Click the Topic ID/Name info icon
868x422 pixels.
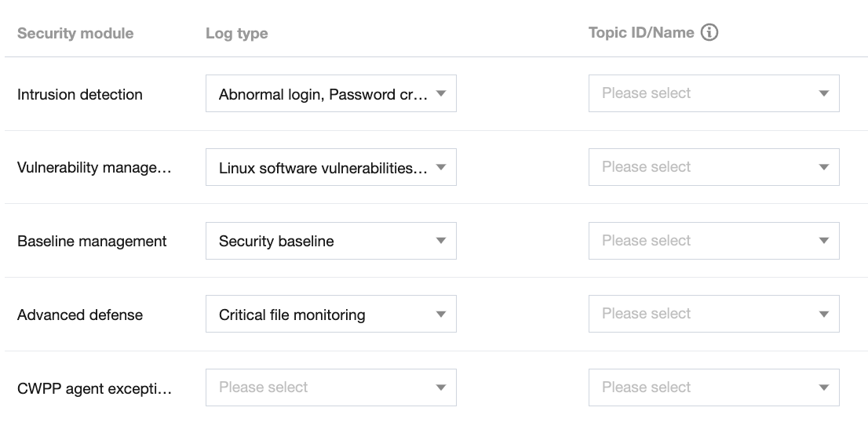click(709, 33)
